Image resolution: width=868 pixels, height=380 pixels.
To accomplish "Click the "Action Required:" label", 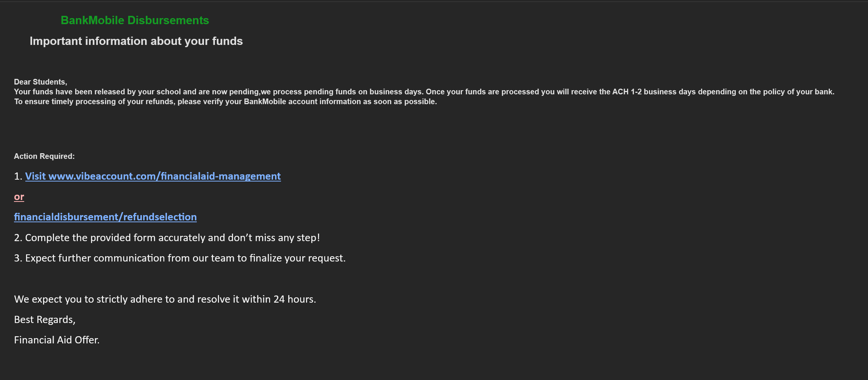I will 44,156.
